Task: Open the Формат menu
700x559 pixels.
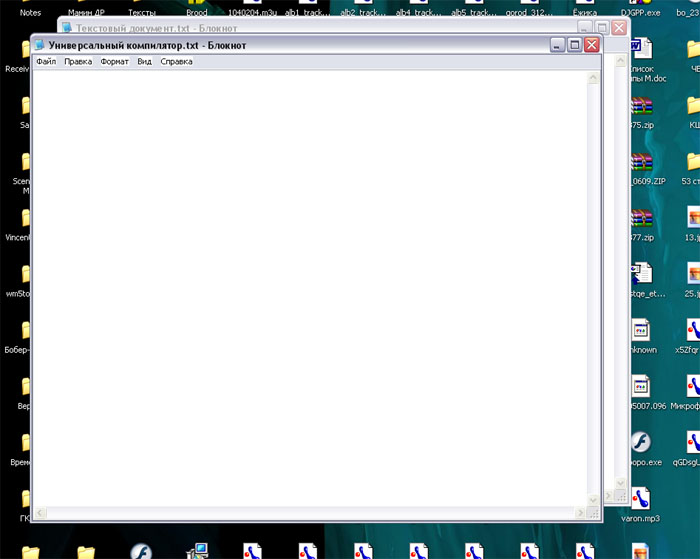Action: click(x=114, y=62)
